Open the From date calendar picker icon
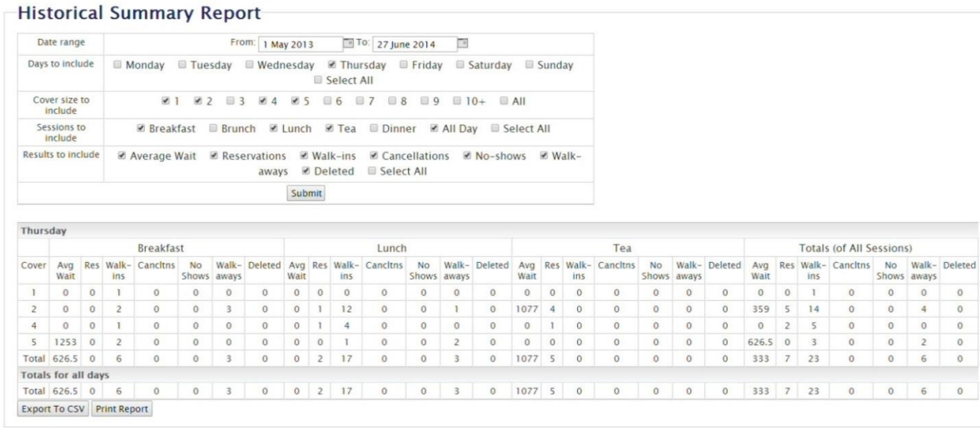 349,43
